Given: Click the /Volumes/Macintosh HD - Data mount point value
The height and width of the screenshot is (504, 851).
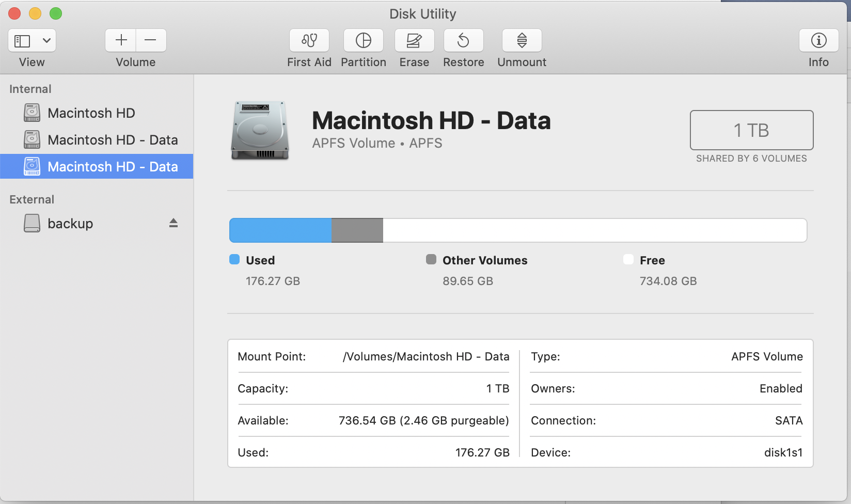Looking at the screenshot, I should 426,357.
